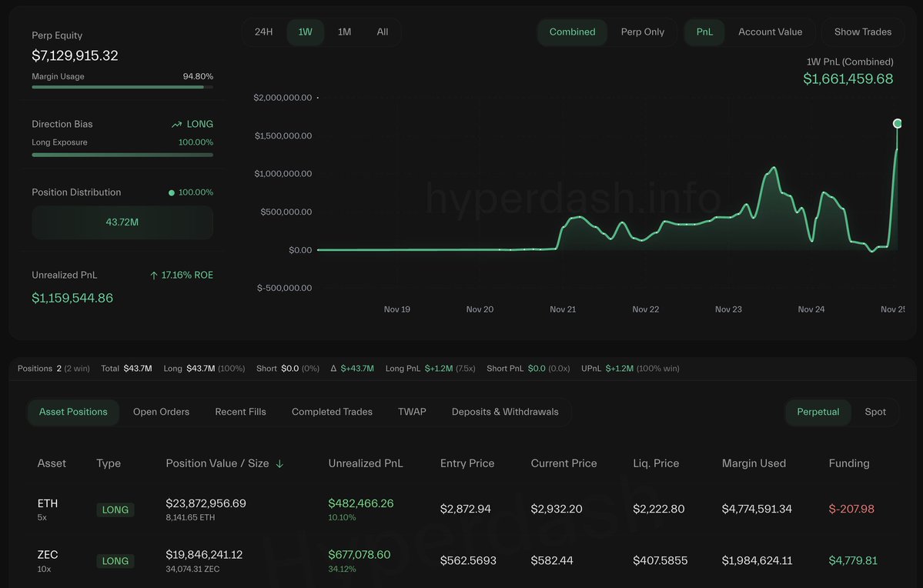Switch to Spot positions
Image resolution: width=923 pixels, height=588 pixels.
click(875, 412)
